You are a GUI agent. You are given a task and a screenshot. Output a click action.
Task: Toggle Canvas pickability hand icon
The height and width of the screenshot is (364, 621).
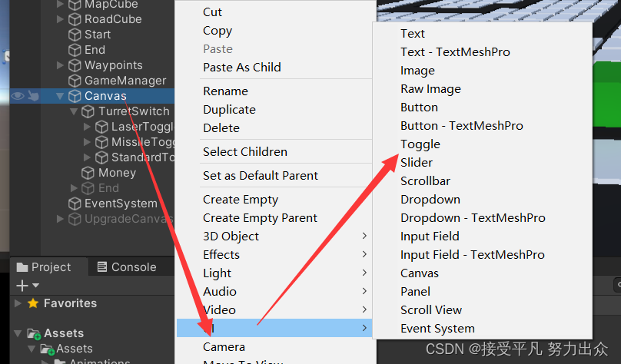tap(34, 96)
